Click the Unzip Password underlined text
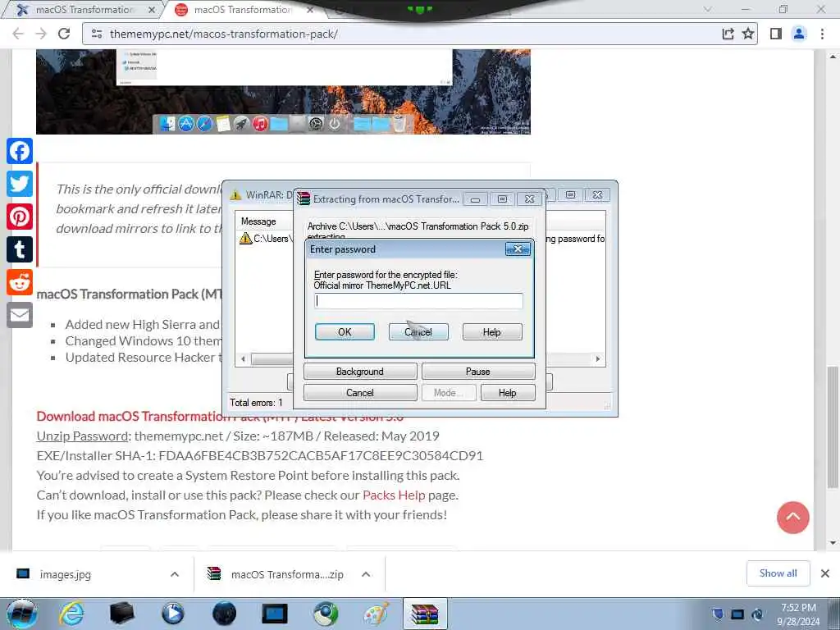This screenshot has width=840, height=630. tap(83, 436)
